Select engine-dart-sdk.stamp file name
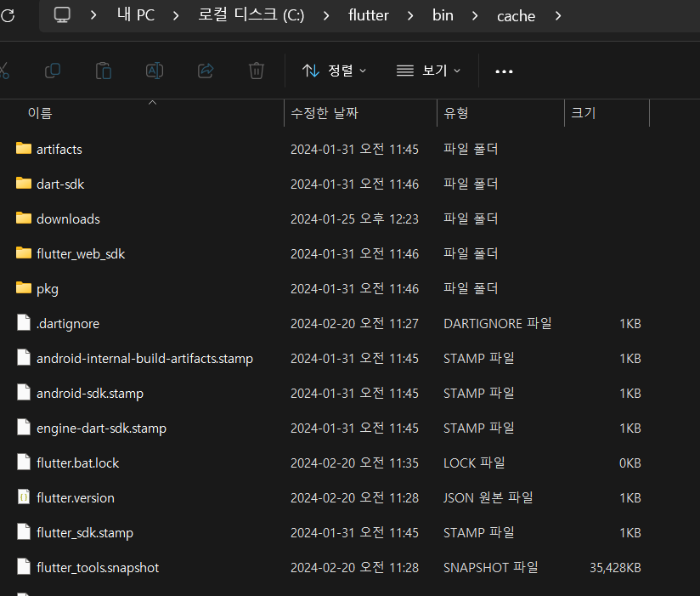700x596 pixels. pos(101,428)
